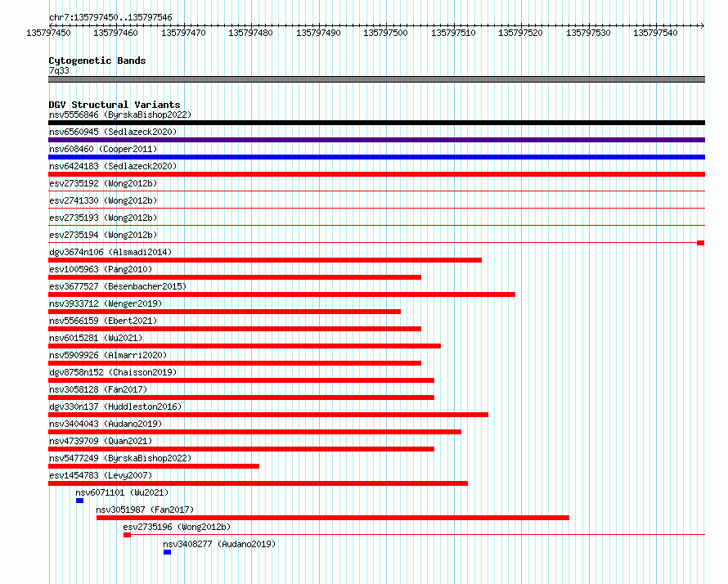Image resolution: width=728 pixels, height=584 pixels.
Task: Open nsv3933712 (Wenger2019) label
Action: (x=106, y=303)
